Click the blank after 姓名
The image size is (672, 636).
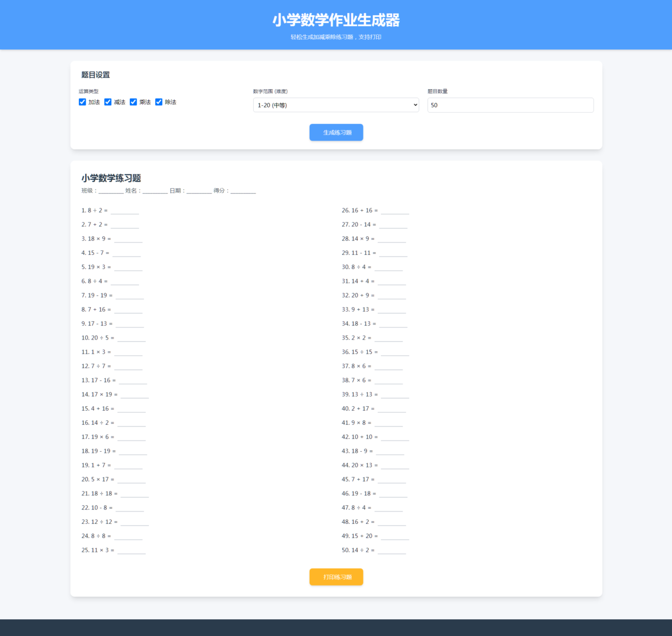(x=155, y=191)
